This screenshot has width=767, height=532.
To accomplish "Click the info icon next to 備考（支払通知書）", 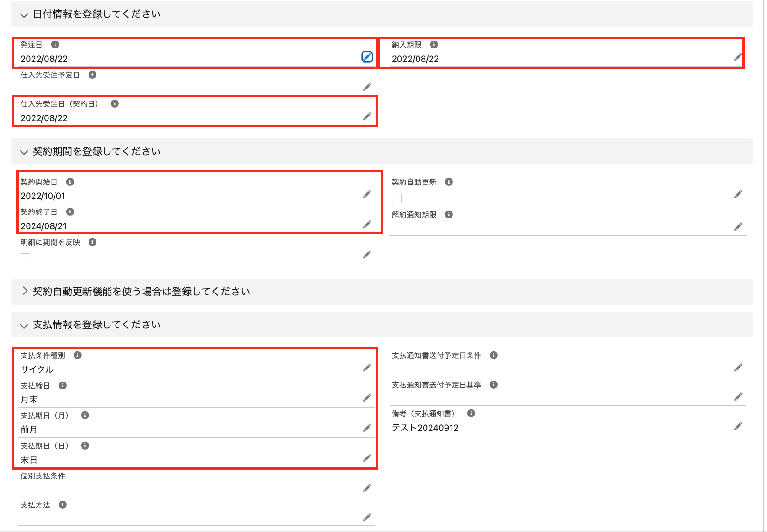I will point(471,413).
